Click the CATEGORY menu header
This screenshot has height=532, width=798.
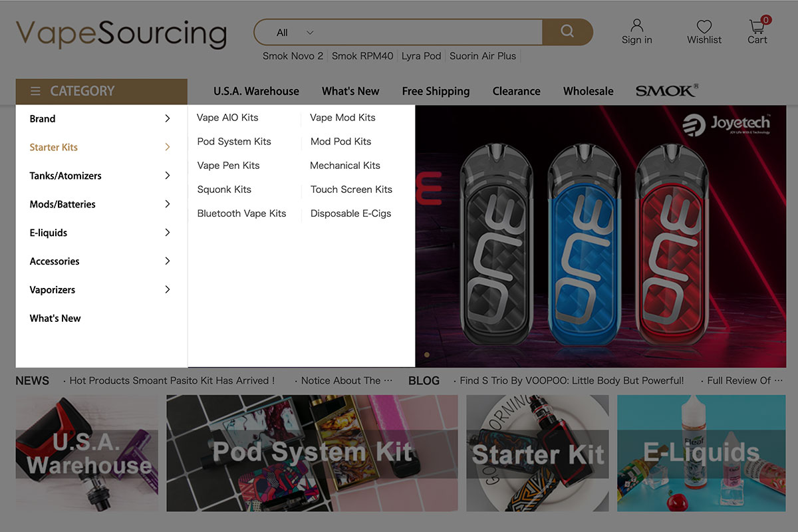[102, 92]
